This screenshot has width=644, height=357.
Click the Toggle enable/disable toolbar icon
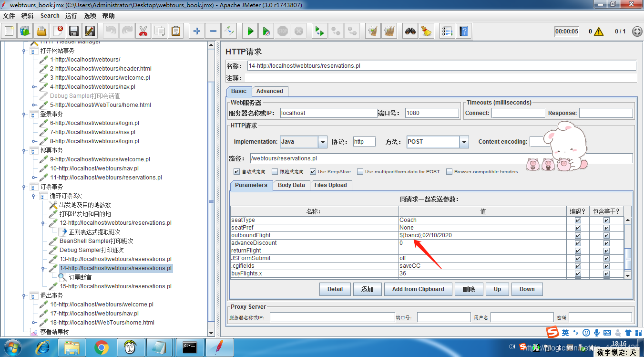point(229,31)
